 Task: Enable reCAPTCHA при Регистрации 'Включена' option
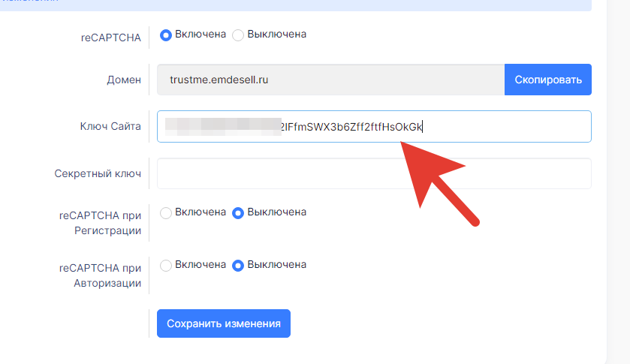tap(167, 212)
